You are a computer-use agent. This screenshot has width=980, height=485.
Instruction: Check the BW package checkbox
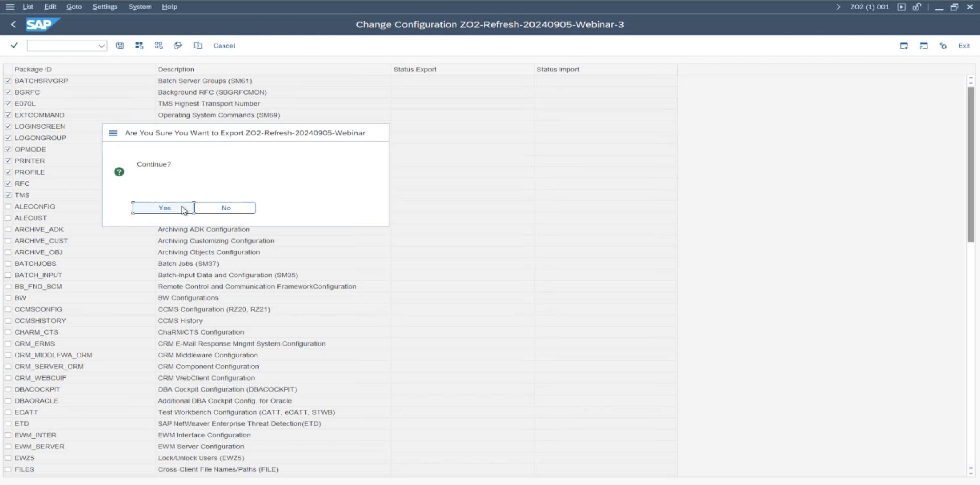pos(8,298)
